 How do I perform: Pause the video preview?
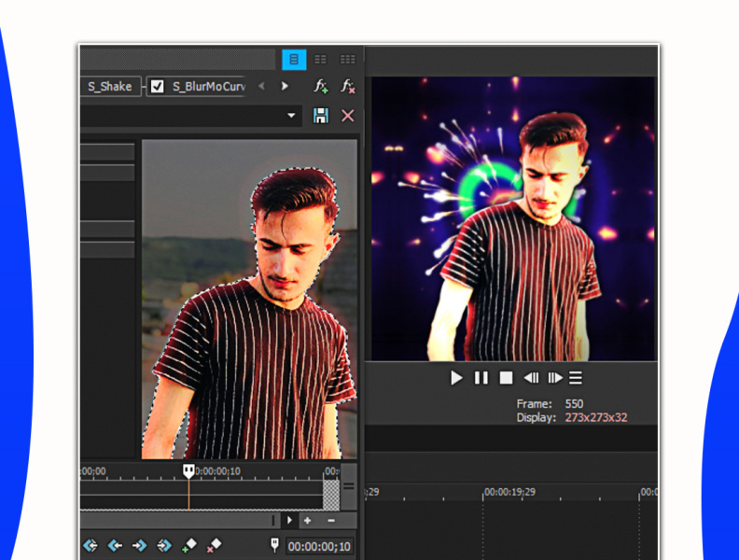click(481, 378)
